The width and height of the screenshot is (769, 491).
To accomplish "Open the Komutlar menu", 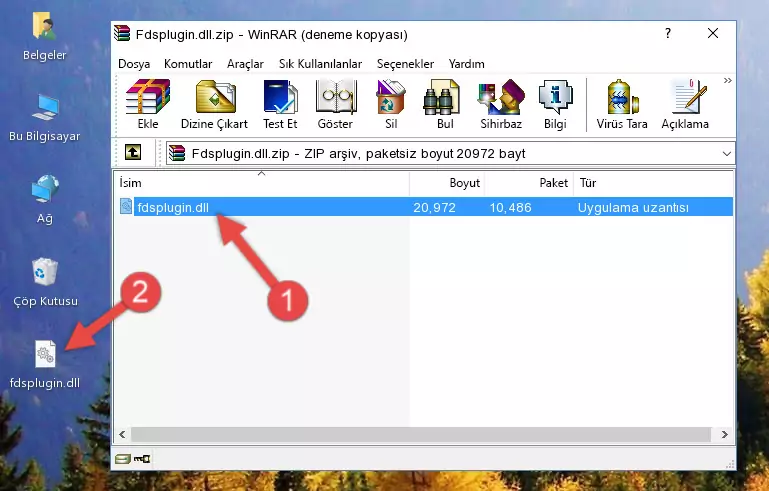I will [x=188, y=64].
